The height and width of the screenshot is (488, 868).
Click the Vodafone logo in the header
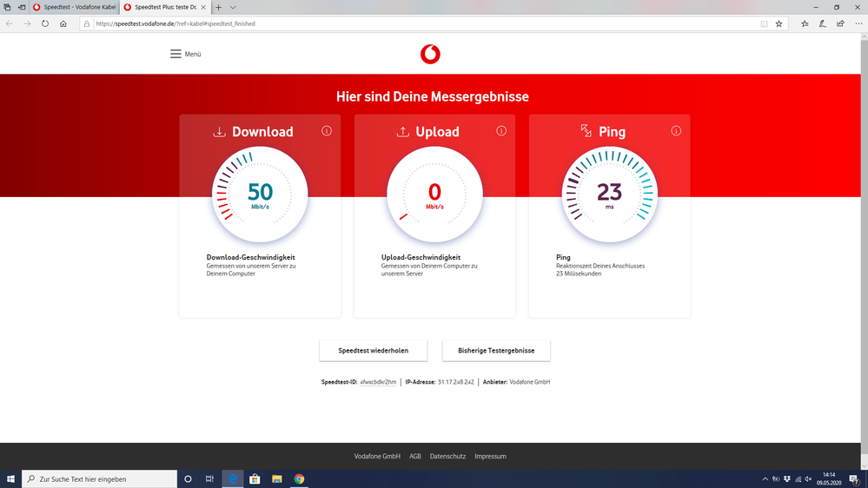(430, 54)
